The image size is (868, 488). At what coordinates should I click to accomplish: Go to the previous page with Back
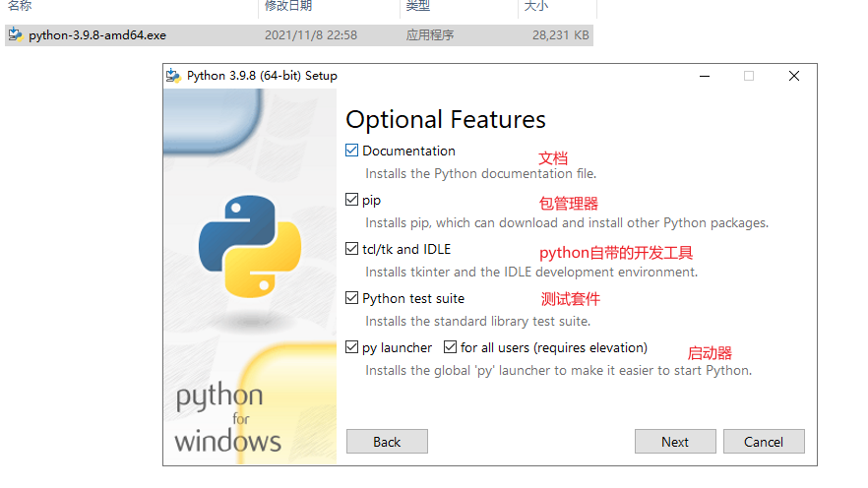click(387, 442)
